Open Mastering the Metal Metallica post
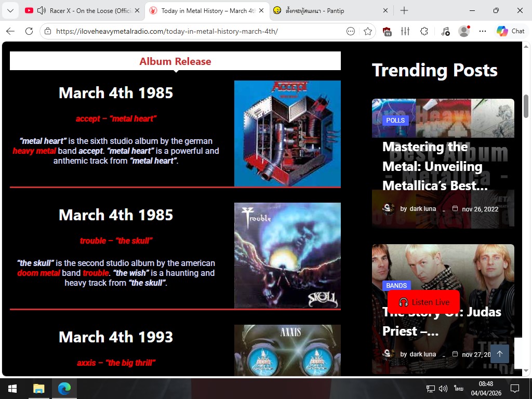Image resolution: width=532 pixels, height=399 pixels. click(x=435, y=166)
